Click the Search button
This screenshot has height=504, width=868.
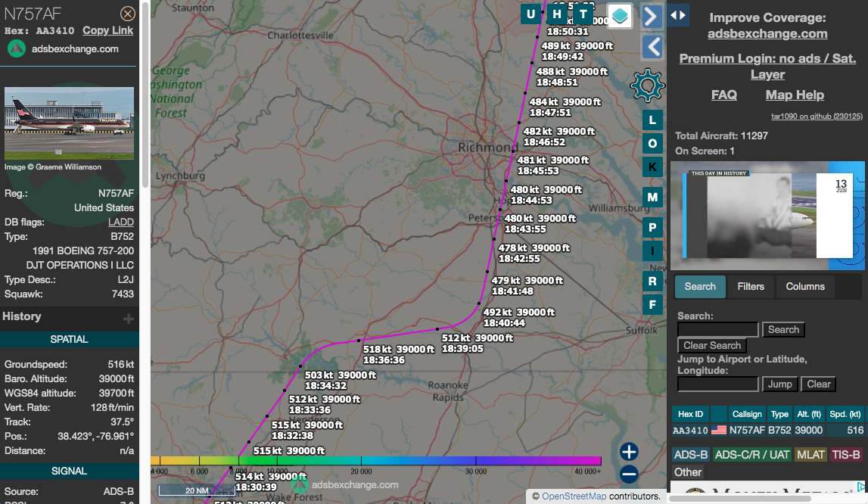pyautogui.click(x=783, y=329)
